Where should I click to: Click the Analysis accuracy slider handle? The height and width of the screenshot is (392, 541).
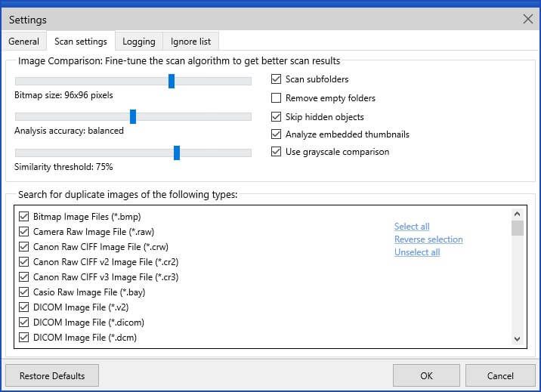point(133,116)
